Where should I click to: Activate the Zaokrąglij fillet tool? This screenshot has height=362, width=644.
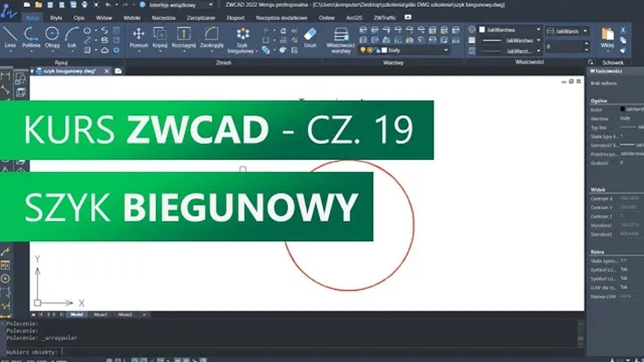click(212, 37)
